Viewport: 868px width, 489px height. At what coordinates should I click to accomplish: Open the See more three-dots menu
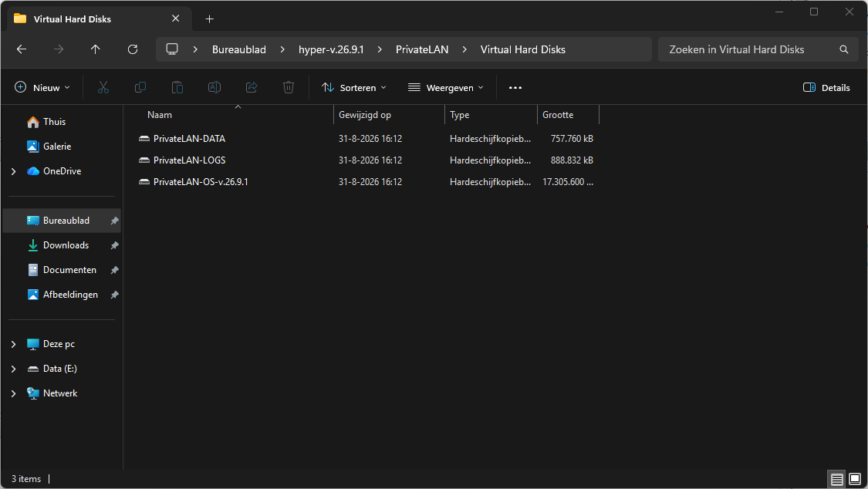pyautogui.click(x=515, y=87)
